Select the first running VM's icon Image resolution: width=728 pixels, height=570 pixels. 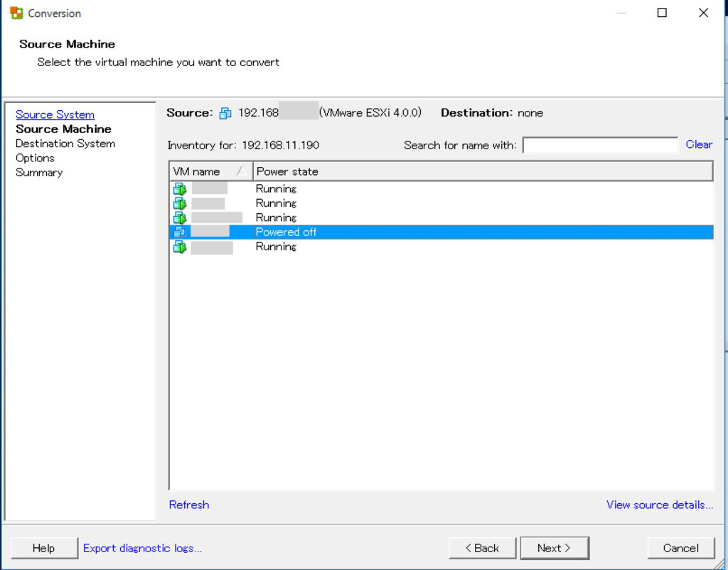coord(180,188)
